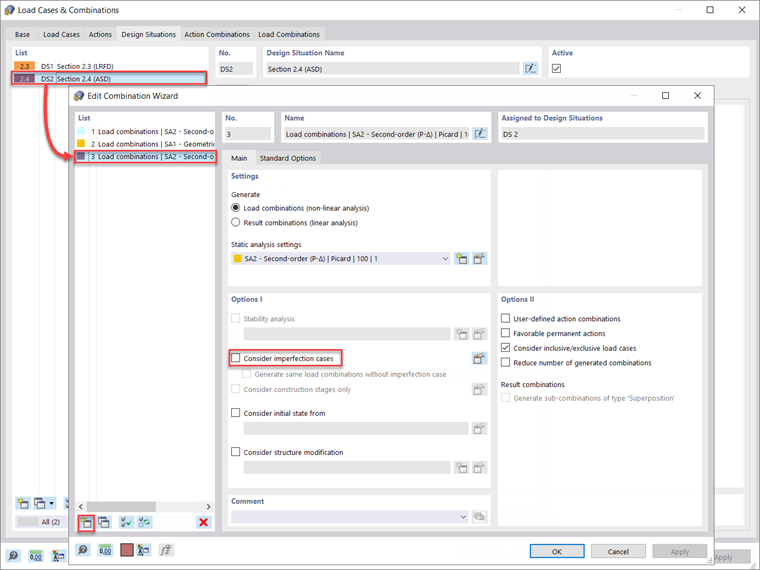Viewport: 760px width, 570px height.
Task: Click the select-all checkmarks icon in the wizard list
Action: [127, 522]
